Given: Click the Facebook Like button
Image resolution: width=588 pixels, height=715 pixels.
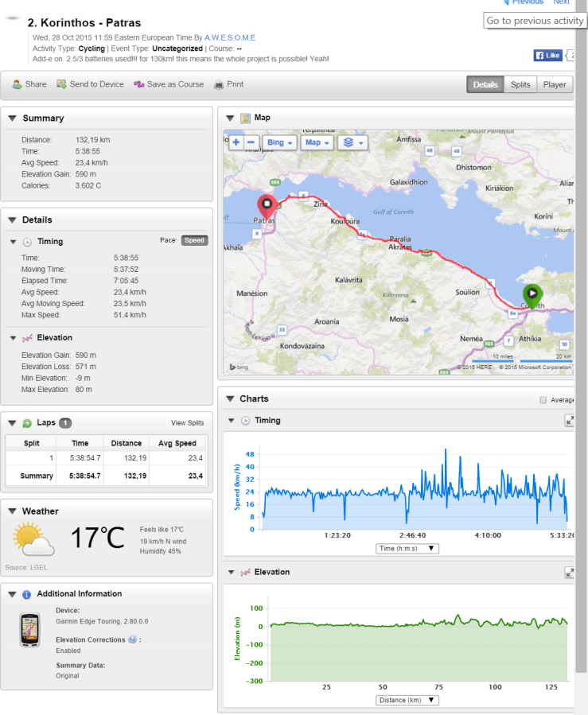Looking at the screenshot, I should click(x=548, y=55).
